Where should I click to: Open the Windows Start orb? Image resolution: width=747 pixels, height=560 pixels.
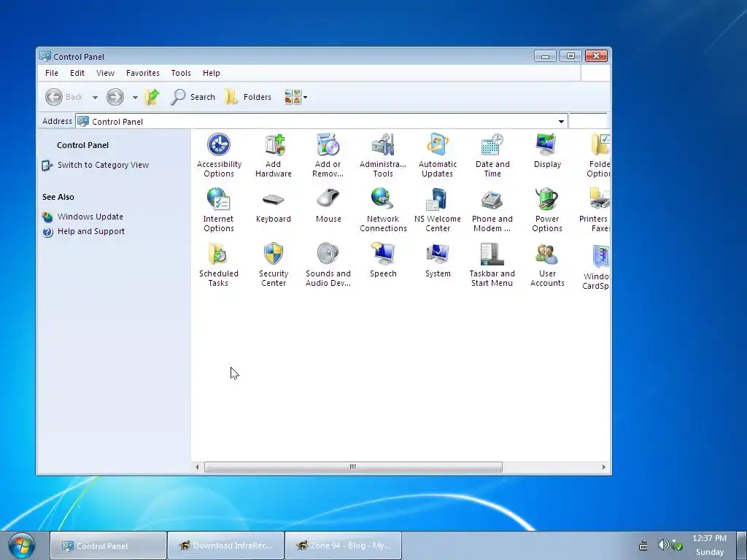pos(21,545)
